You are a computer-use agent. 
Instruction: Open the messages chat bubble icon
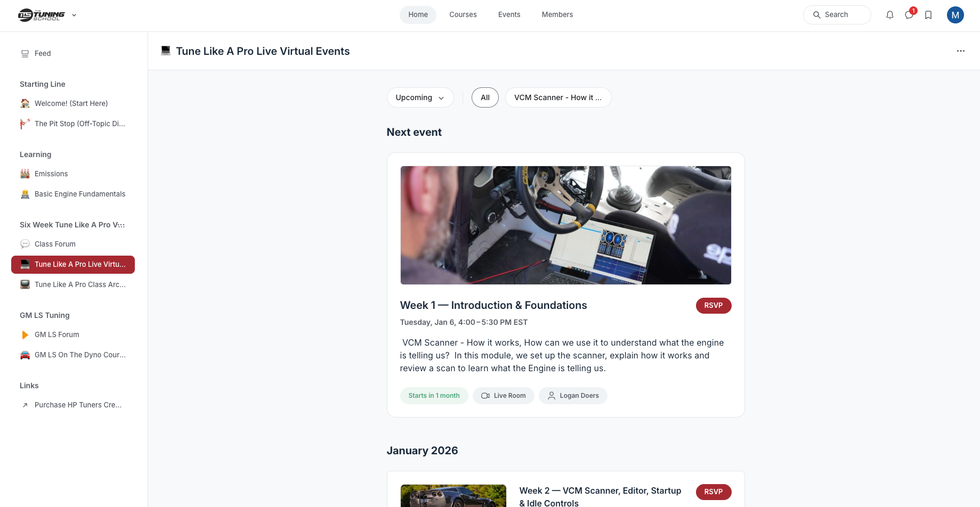909,15
